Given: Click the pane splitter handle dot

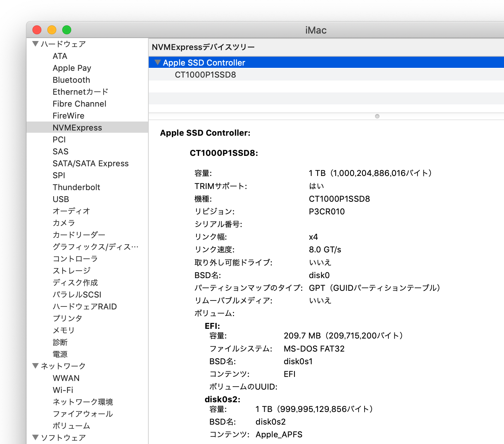Looking at the screenshot, I should coord(377,116).
